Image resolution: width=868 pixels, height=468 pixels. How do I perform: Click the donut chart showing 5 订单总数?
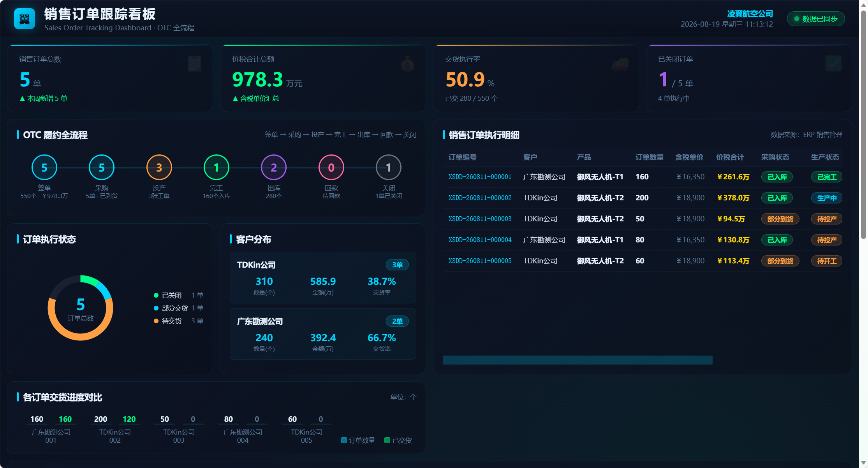81,308
